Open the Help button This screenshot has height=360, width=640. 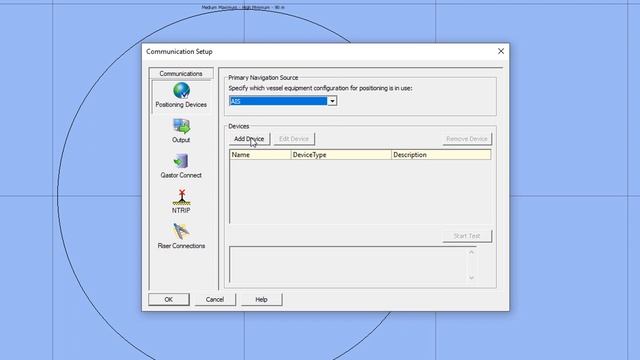pos(261,300)
